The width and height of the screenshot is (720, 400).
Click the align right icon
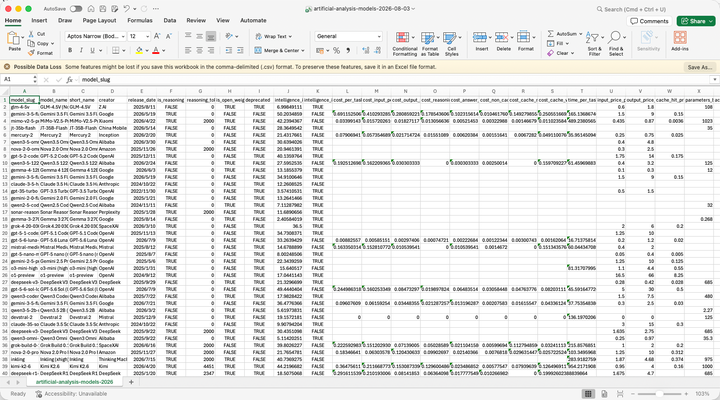point(211,51)
